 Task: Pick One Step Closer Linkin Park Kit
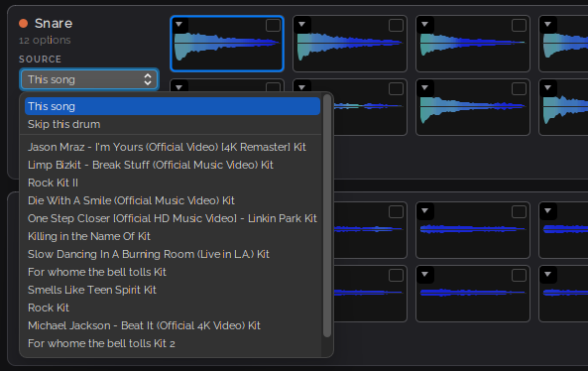(x=173, y=218)
